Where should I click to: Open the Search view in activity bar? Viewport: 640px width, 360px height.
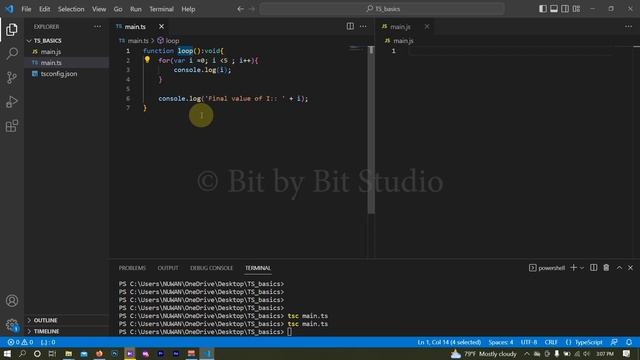(12, 53)
